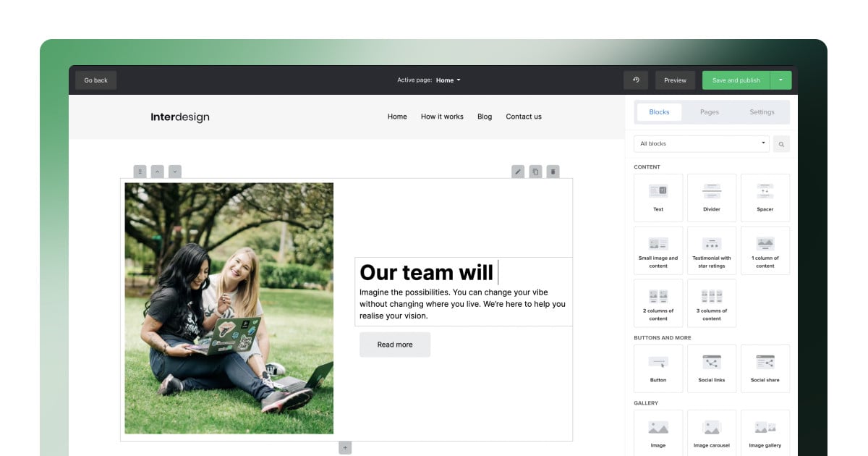
Task: Delete the block with trash icon
Action: (x=553, y=172)
